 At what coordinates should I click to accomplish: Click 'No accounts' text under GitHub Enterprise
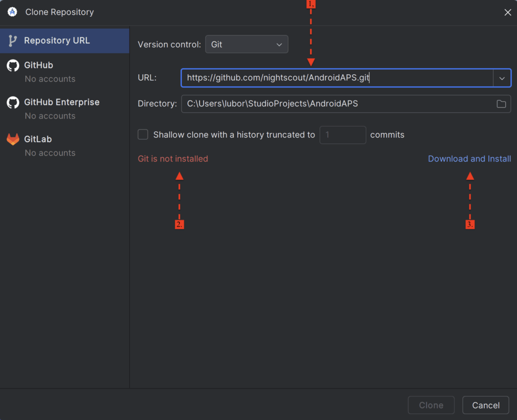click(50, 116)
